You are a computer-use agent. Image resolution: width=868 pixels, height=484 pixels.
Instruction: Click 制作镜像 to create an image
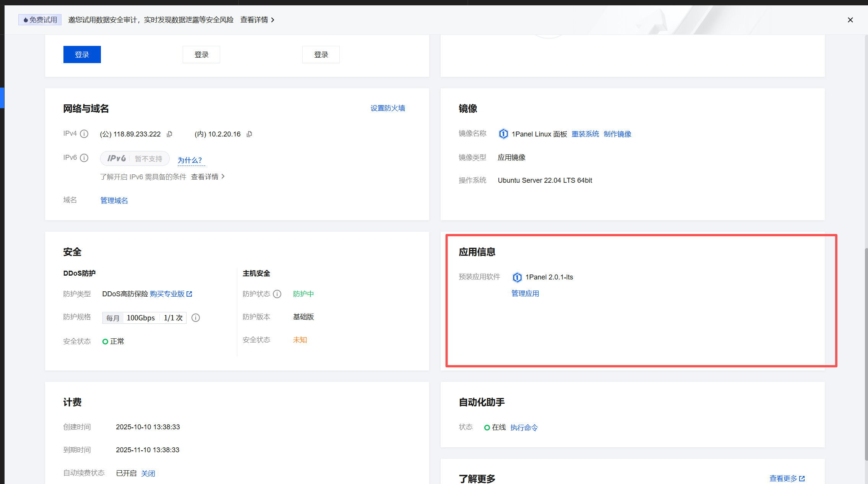point(617,134)
